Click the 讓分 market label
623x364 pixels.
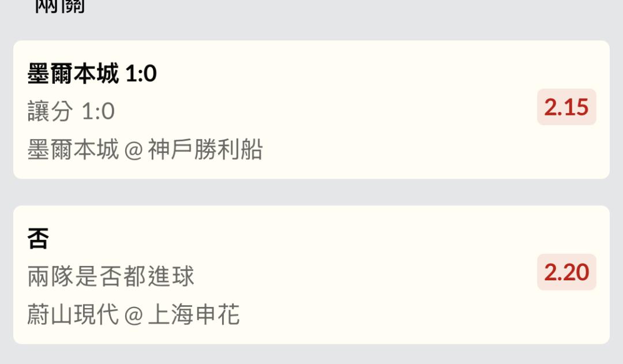coord(50,111)
